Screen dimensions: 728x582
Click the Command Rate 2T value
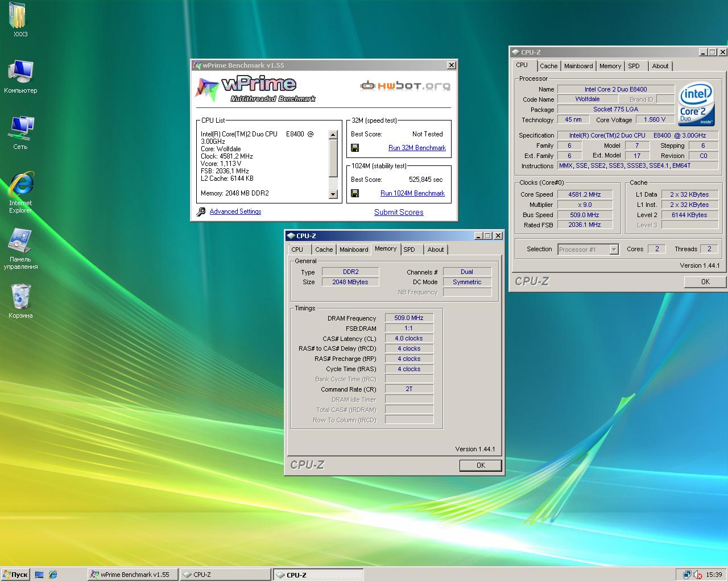click(x=409, y=389)
